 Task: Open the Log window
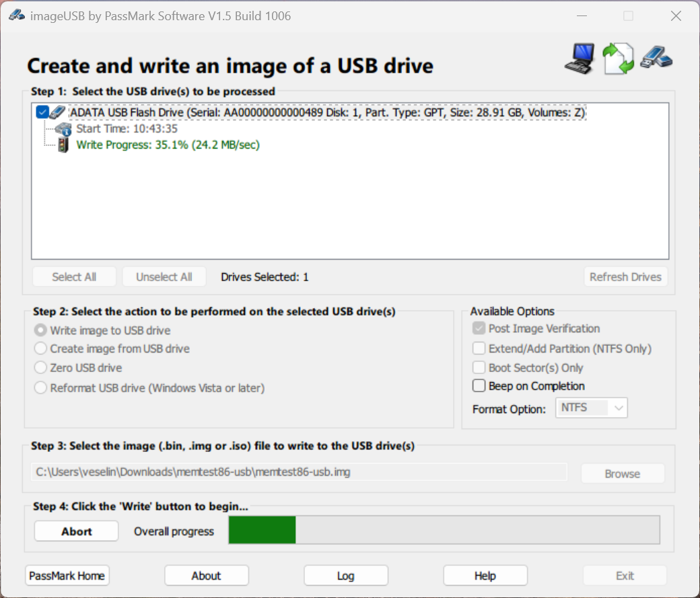pos(345,576)
